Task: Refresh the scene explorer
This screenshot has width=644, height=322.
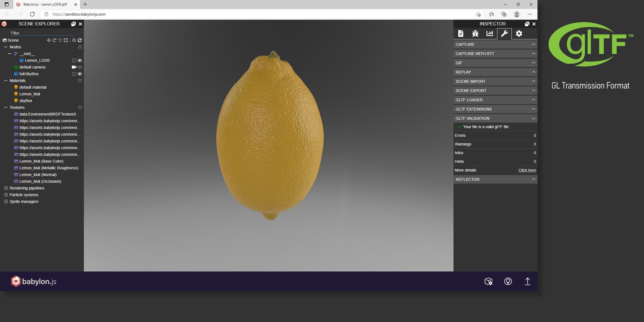Action: tap(80, 40)
